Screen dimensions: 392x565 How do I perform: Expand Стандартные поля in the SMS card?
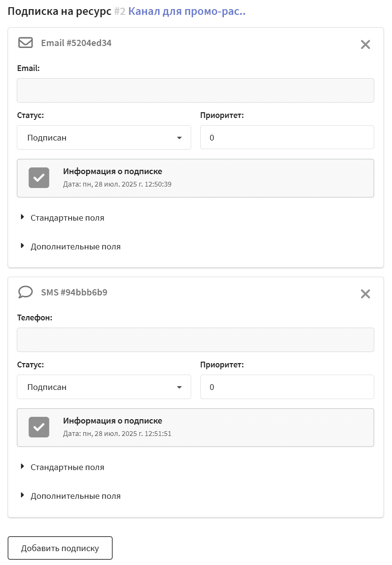(67, 467)
